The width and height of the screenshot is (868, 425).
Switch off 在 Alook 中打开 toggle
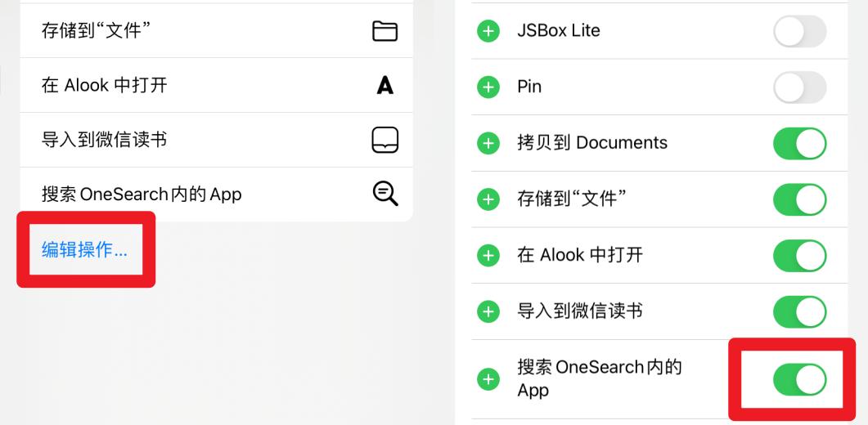point(799,255)
